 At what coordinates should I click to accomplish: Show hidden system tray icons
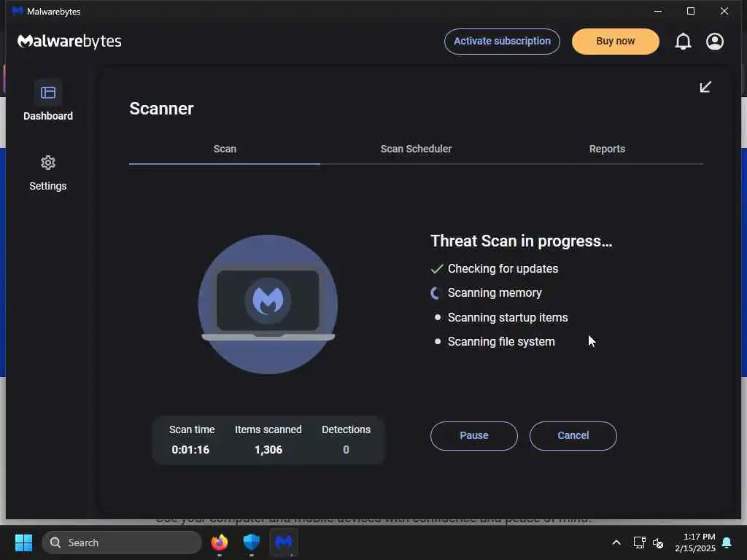tap(616, 542)
